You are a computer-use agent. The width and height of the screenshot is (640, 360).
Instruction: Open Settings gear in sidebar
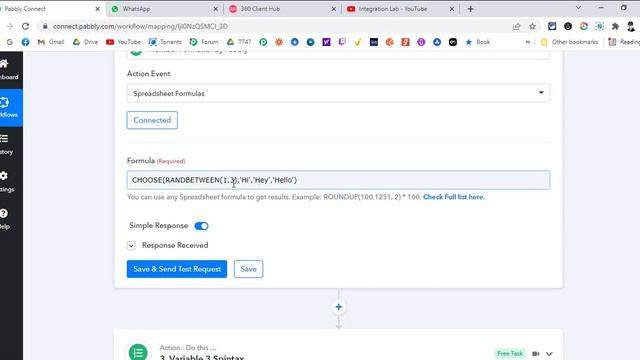point(4,176)
